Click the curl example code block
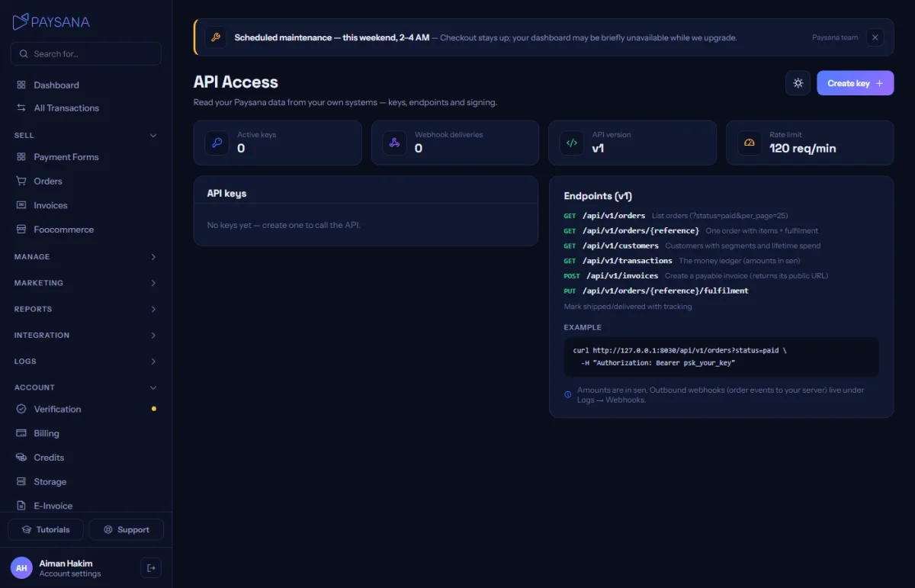 coord(721,357)
